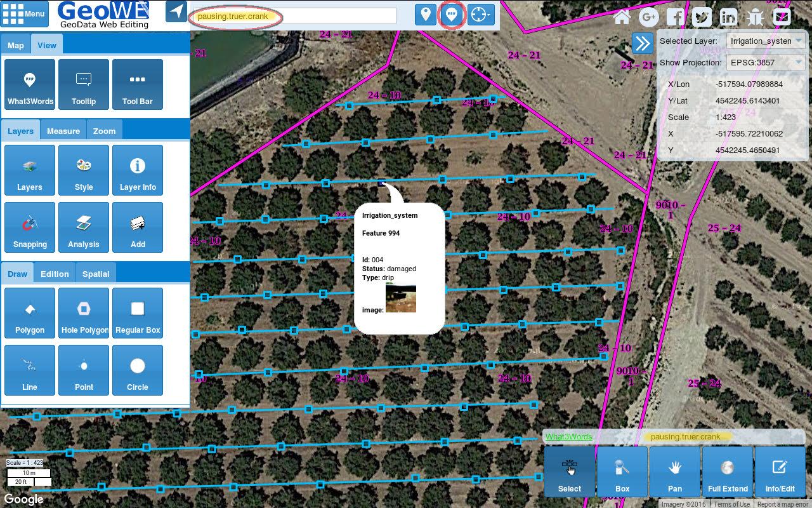Switch to the Draw tab
Viewport: 812px width, 508px height.
pos(18,274)
